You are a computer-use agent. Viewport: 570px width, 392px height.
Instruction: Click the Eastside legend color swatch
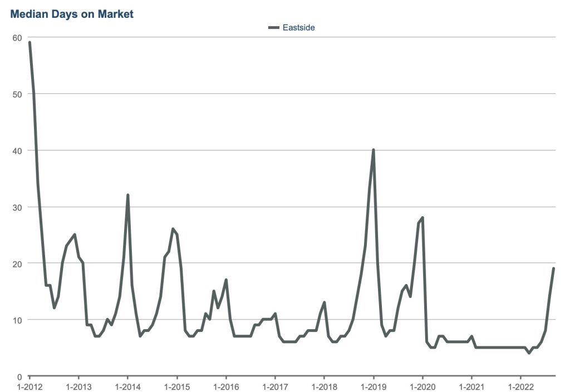pyautogui.click(x=274, y=27)
